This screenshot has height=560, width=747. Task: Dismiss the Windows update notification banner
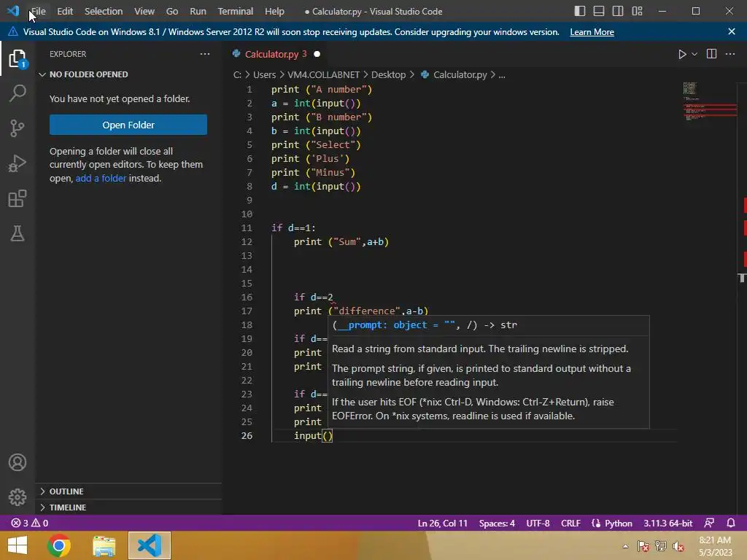click(x=731, y=31)
